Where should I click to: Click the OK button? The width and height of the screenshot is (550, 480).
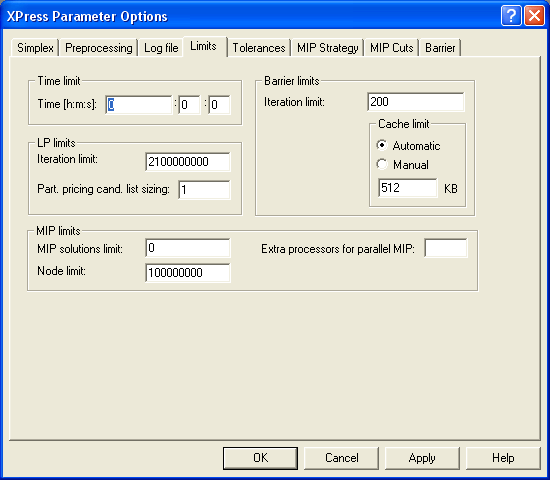(x=260, y=458)
